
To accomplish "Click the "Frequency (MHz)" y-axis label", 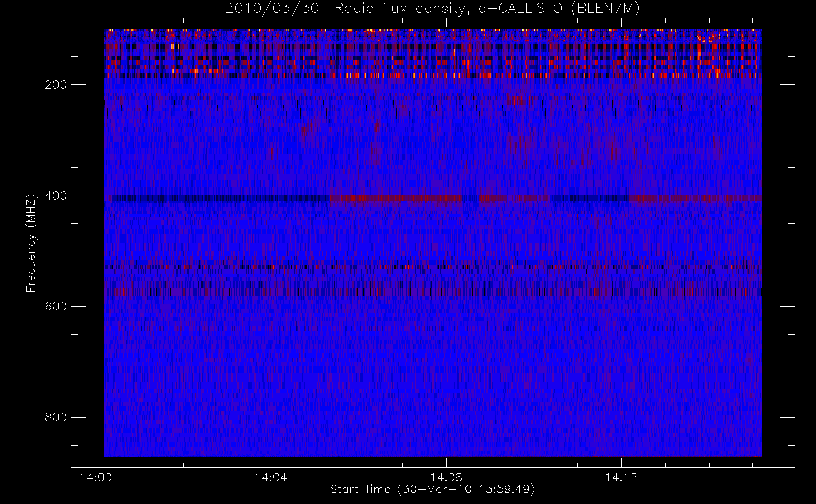I will pyautogui.click(x=31, y=243).
